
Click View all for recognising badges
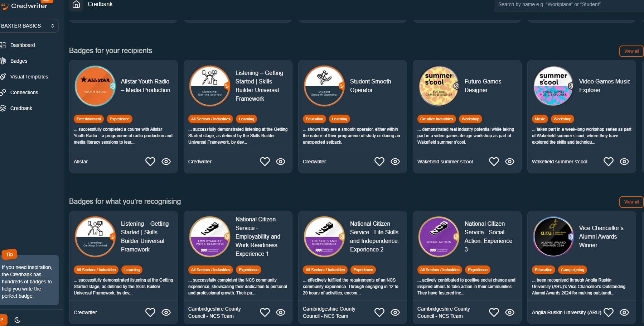(631, 202)
